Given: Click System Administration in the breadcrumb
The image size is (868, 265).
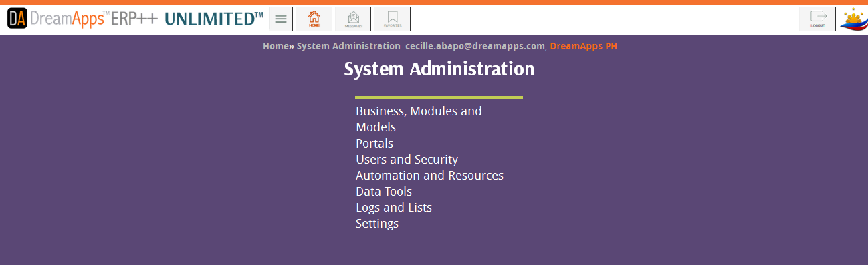Looking at the screenshot, I should 348,46.
